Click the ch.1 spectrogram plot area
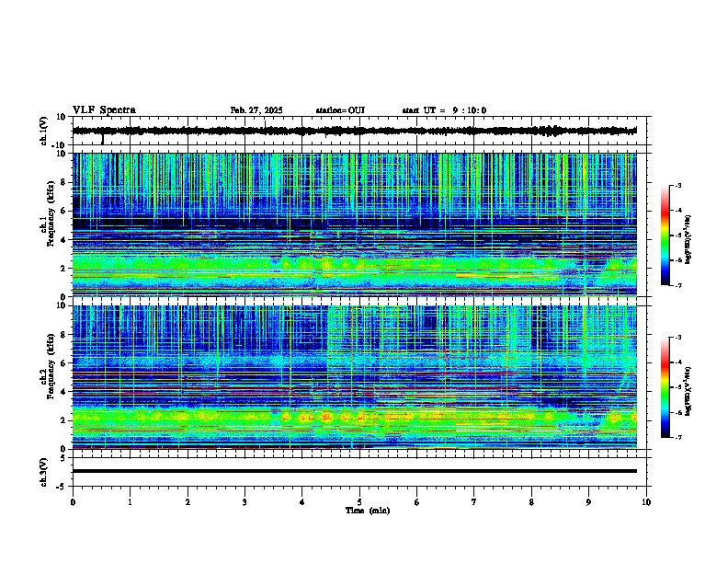 (x=355, y=224)
